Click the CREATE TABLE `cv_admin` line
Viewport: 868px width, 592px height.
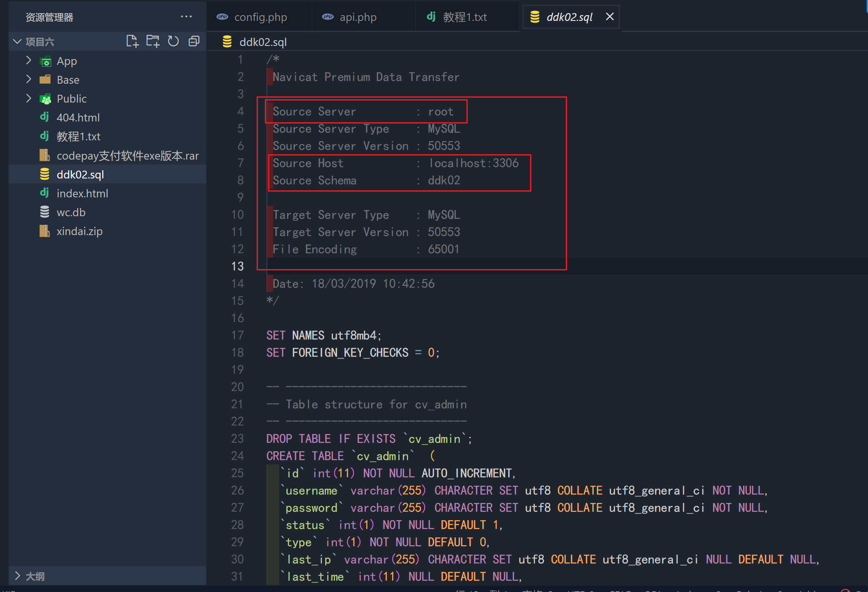click(350, 456)
